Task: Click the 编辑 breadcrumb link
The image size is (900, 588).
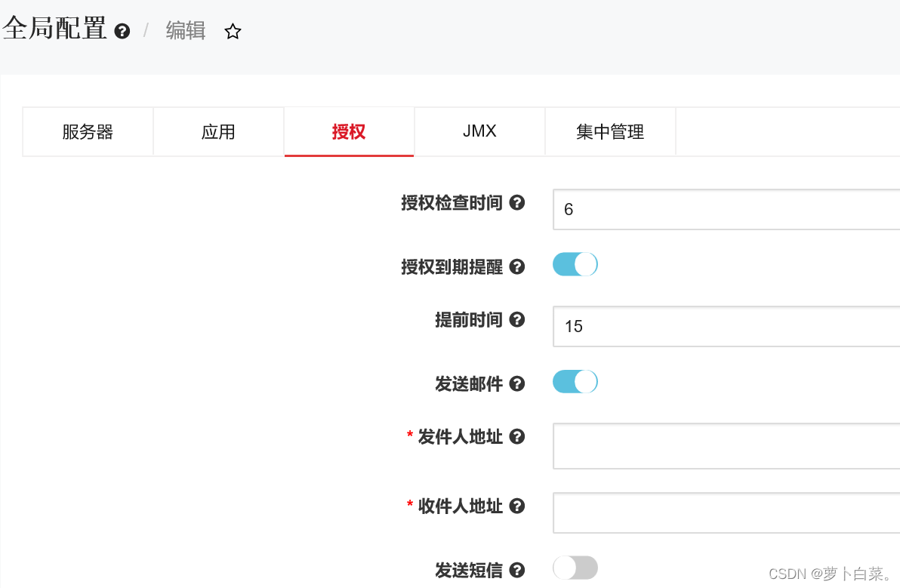Action: [184, 30]
